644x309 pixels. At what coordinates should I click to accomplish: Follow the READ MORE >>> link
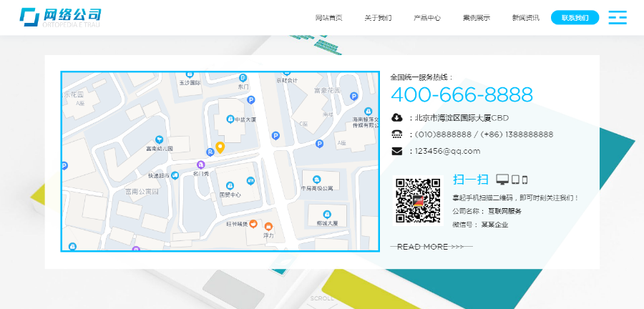(431, 247)
